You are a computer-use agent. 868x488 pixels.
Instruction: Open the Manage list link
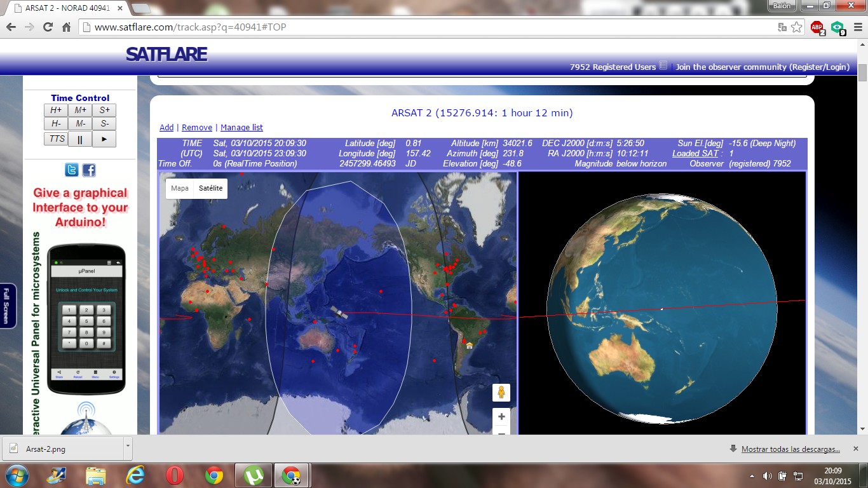click(x=241, y=127)
